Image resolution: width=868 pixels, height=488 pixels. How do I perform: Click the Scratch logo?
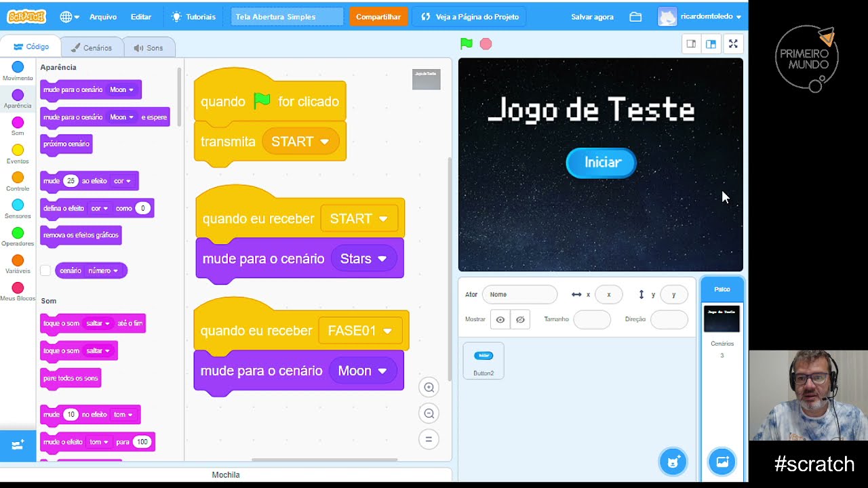(26, 16)
